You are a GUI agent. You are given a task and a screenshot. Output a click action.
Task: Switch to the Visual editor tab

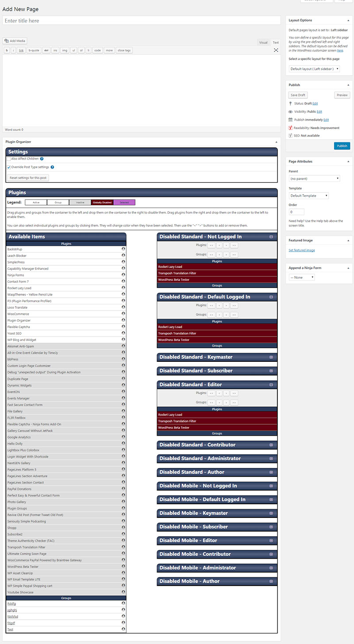[263, 42]
